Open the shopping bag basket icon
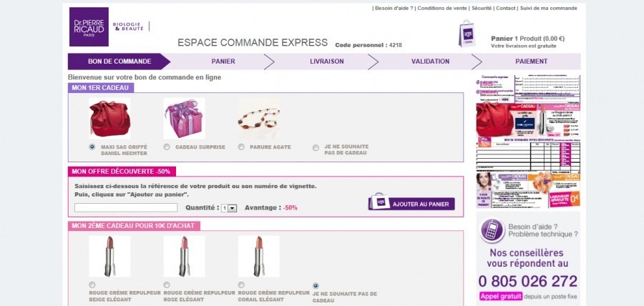 point(467,34)
